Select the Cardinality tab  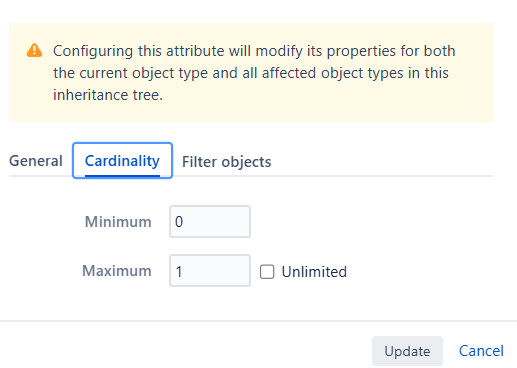[122, 161]
